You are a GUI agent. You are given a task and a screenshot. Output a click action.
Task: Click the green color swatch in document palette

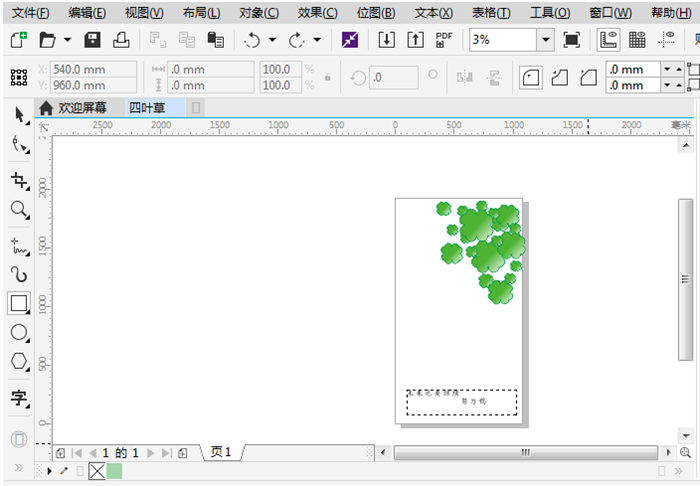[x=114, y=471]
